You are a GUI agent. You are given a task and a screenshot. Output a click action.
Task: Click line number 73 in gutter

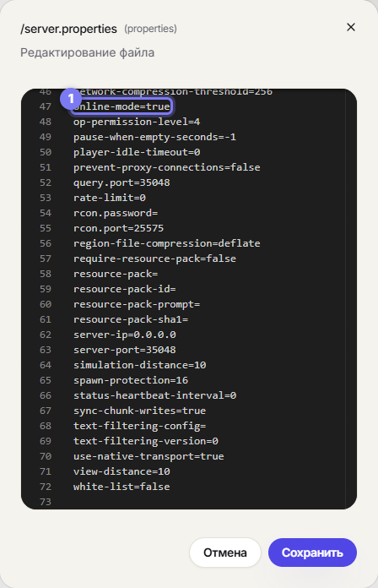(x=46, y=502)
